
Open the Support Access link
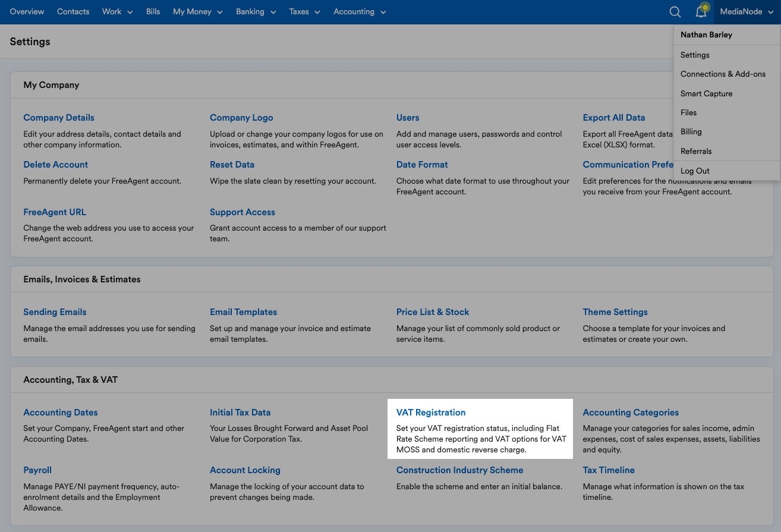pos(243,212)
